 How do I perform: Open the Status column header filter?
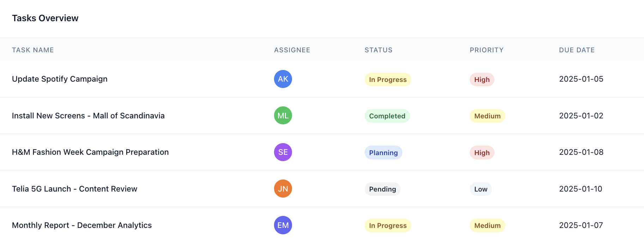[x=378, y=50]
